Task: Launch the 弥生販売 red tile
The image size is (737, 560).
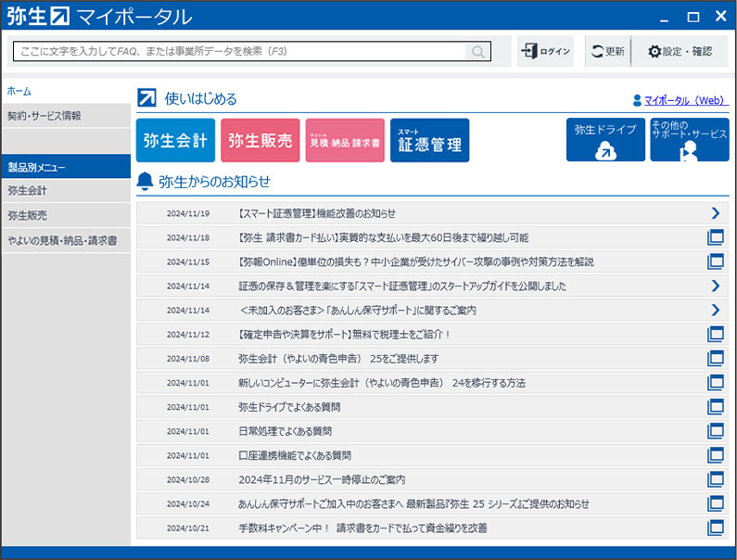Action: [260, 140]
